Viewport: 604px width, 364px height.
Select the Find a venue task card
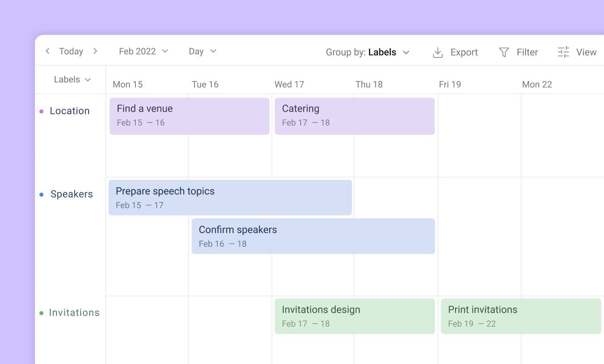189,116
